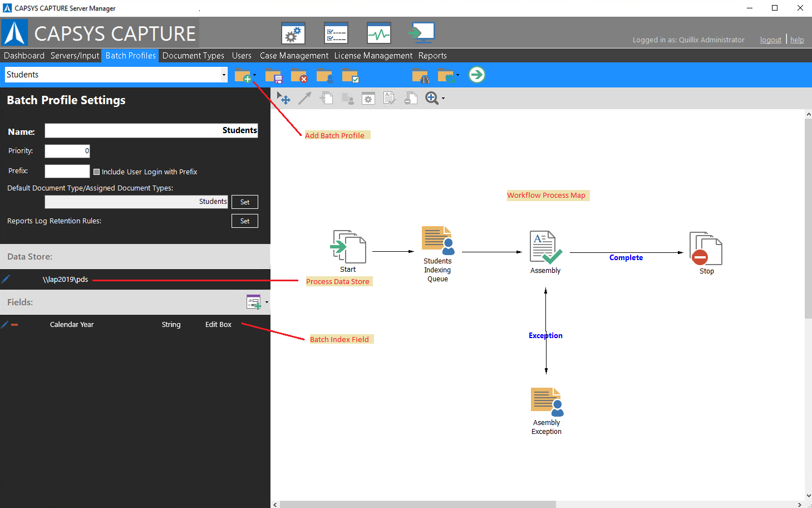
Task: Open the Dashboard tab
Action: [x=24, y=56]
